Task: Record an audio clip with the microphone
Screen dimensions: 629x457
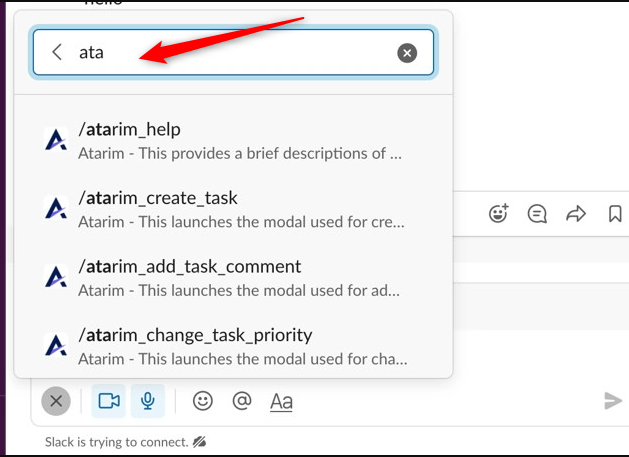Action: pyautogui.click(x=148, y=401)
